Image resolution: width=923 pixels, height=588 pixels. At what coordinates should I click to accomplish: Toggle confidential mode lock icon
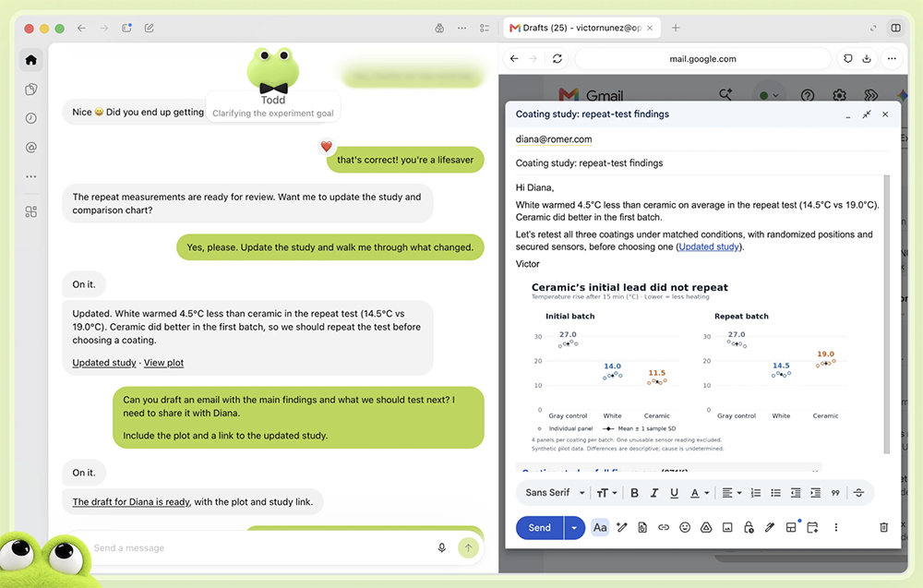[749, 527]
